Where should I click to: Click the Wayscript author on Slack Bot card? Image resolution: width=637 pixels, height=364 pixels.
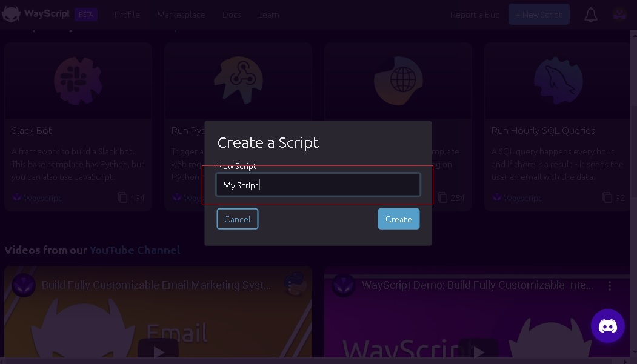tap(42, 198)
